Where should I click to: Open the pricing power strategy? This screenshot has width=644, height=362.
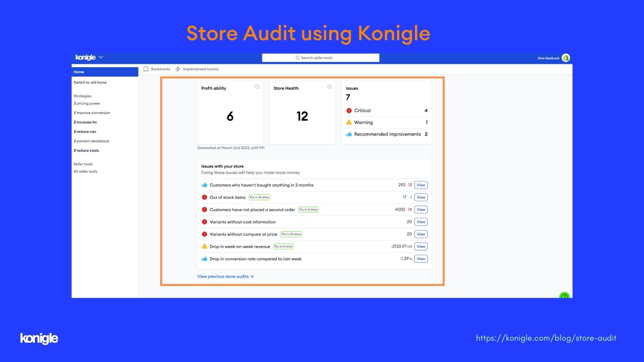[x=87, y=103]
